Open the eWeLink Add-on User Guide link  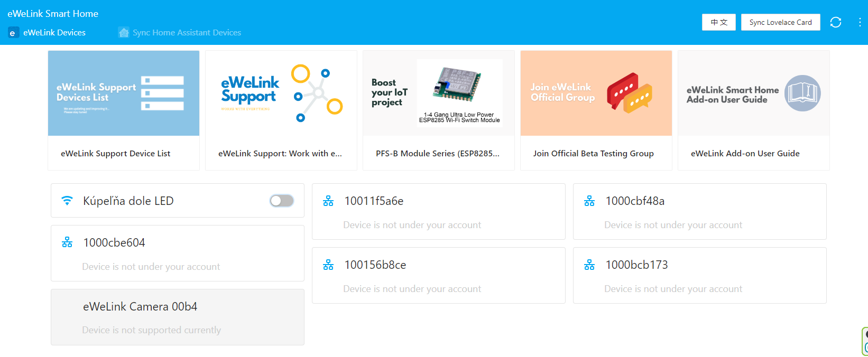pyautogui.click(x=745, y=153)
